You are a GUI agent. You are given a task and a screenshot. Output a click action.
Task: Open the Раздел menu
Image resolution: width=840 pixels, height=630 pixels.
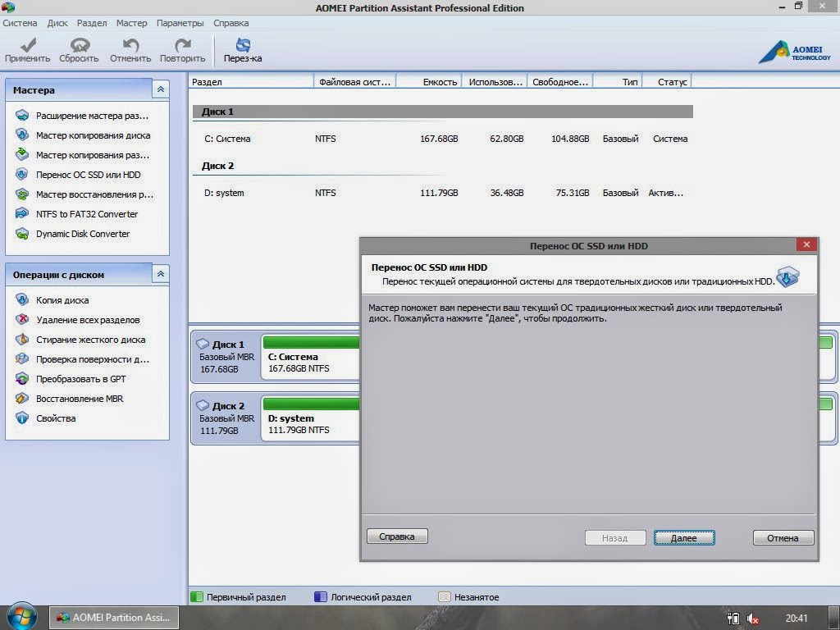pos(92,23)
